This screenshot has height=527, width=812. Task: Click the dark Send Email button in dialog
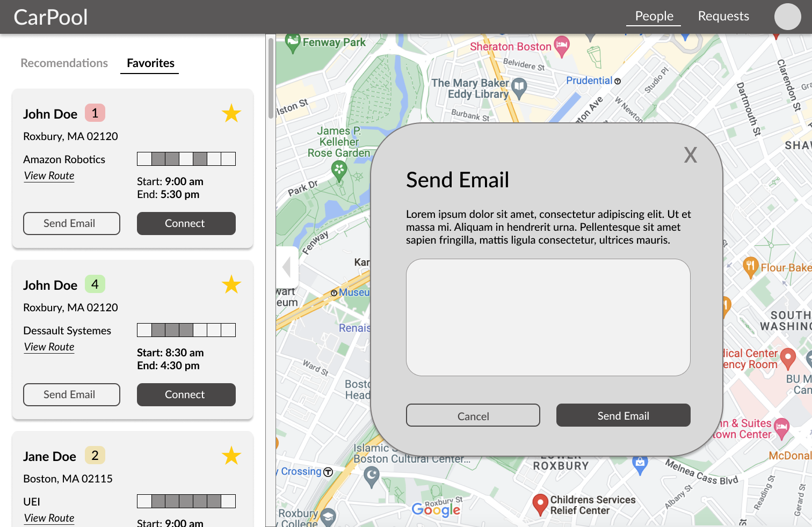click(624, 415)
